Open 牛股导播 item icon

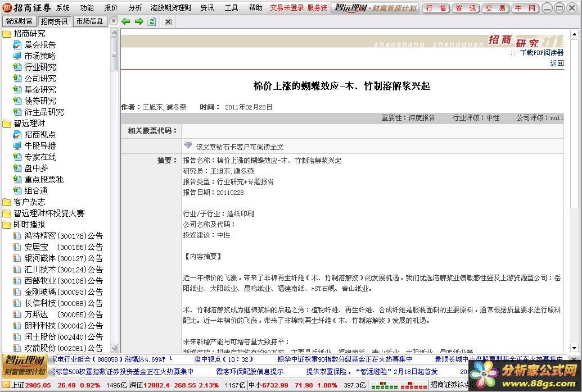coord(17,146)
